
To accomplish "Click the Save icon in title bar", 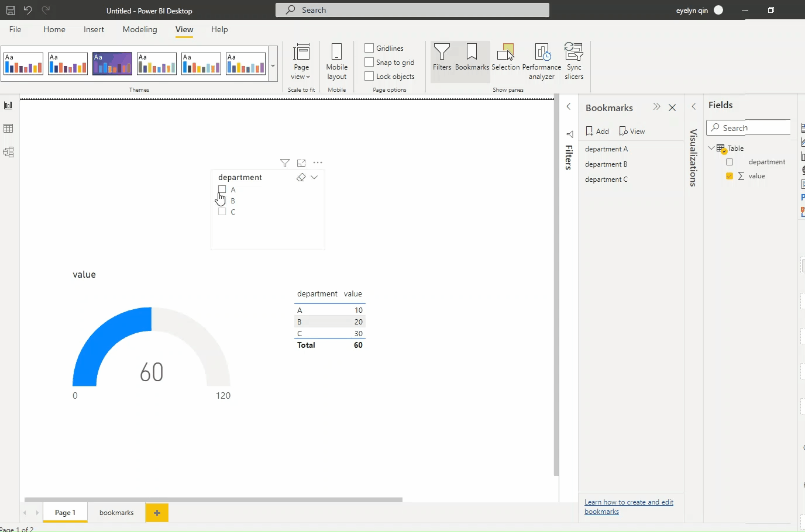I will pyautogui.click(x=11, y=11).
